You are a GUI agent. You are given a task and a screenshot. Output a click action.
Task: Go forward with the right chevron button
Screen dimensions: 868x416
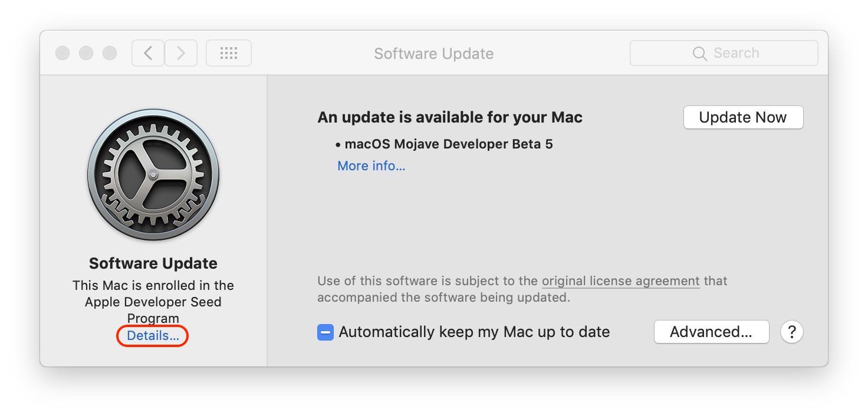tap(181, 53)
